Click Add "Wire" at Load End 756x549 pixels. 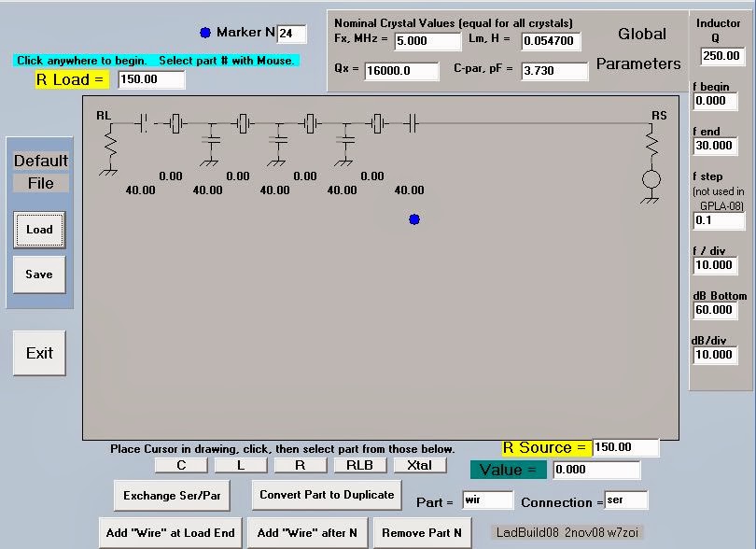coord(171,533)
